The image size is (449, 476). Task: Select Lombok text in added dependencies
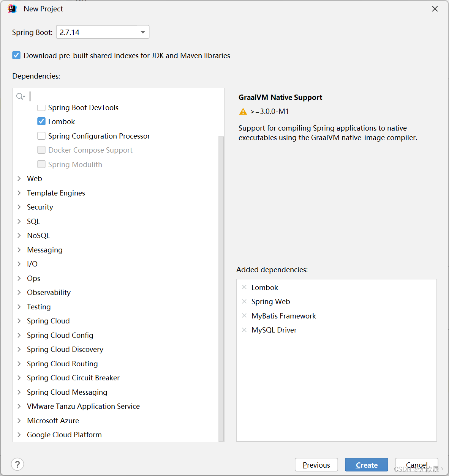coord(265,287)
